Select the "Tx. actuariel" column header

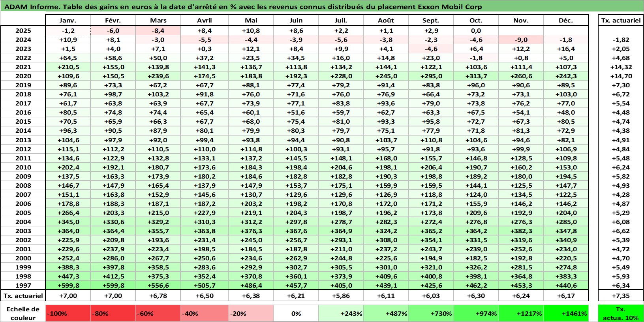tap(621, 21)
